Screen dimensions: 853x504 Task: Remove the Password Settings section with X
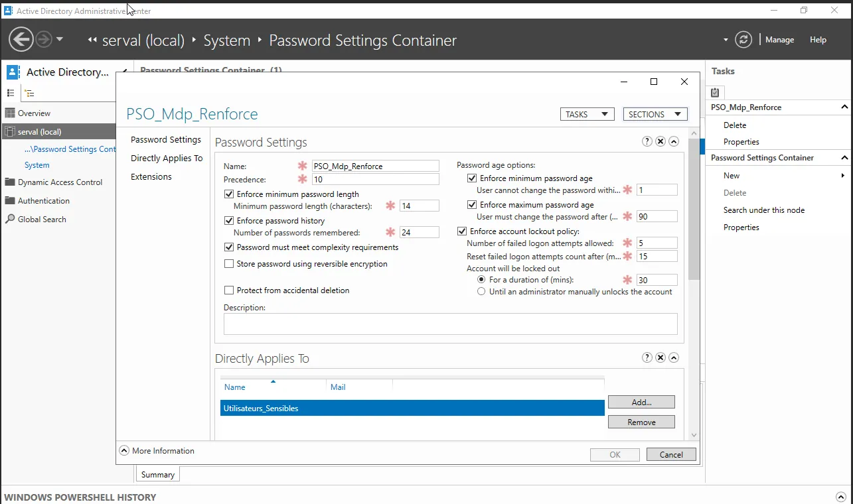click(x=660, y=141)
